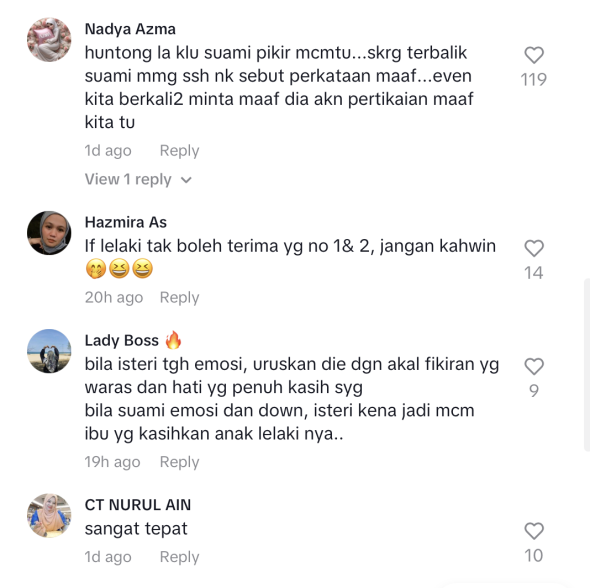Open Hazmira As username link
The image size is (590, 588).
126,222
